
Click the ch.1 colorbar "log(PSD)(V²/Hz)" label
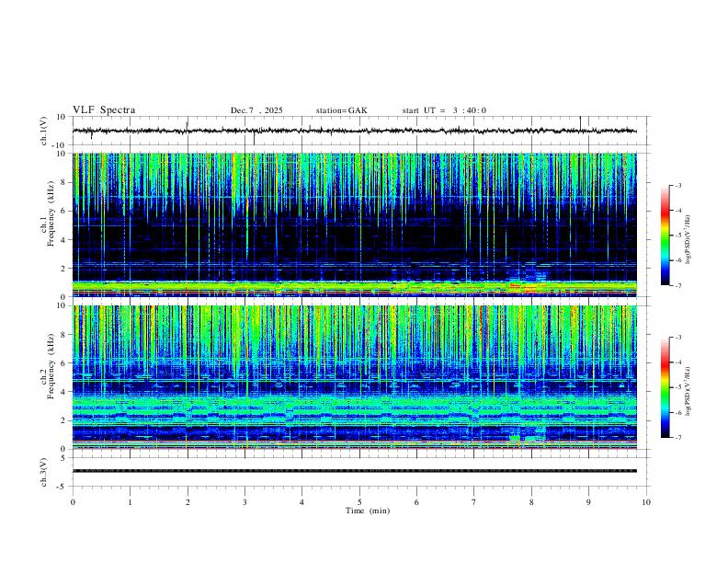click(x=688, y=240)
